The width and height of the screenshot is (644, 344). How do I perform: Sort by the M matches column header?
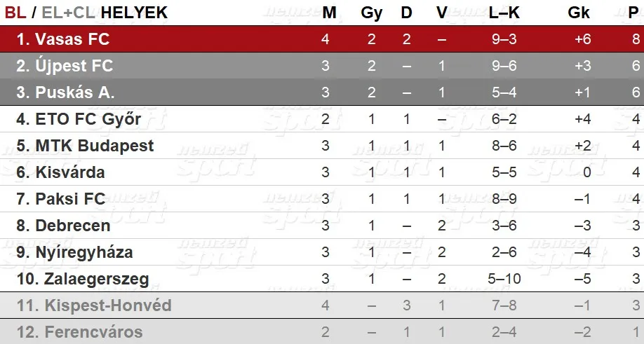(x=330, y=13)
